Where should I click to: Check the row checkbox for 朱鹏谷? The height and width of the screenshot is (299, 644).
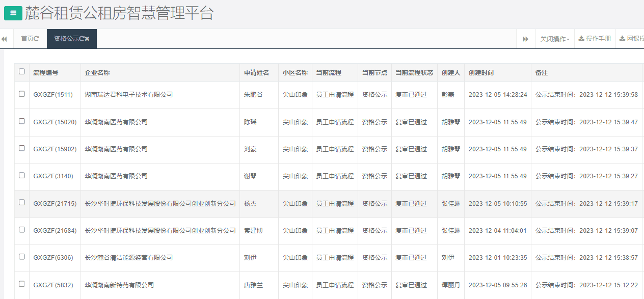(21, 95)
